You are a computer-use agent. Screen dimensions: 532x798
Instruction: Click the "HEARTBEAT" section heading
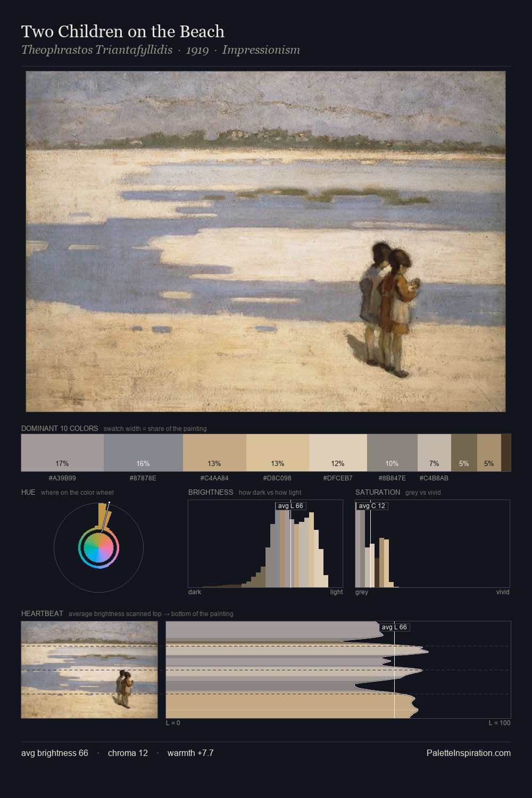coord(42,613)
